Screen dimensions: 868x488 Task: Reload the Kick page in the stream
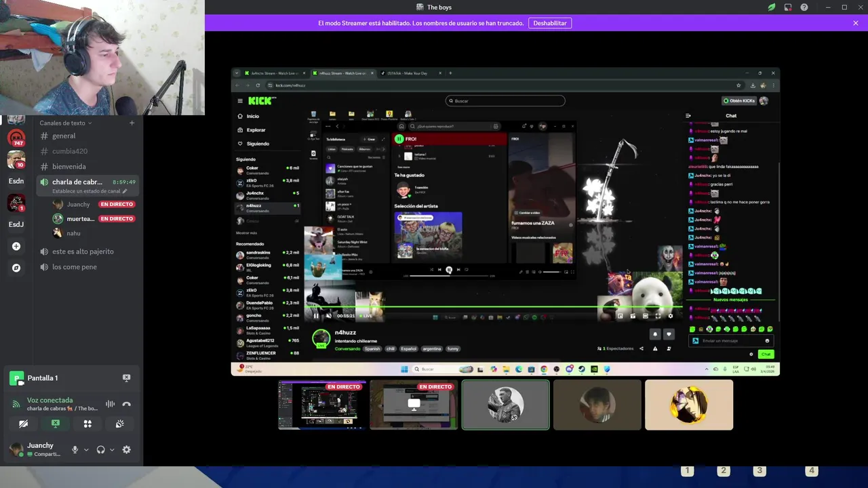tap(258, 85)
